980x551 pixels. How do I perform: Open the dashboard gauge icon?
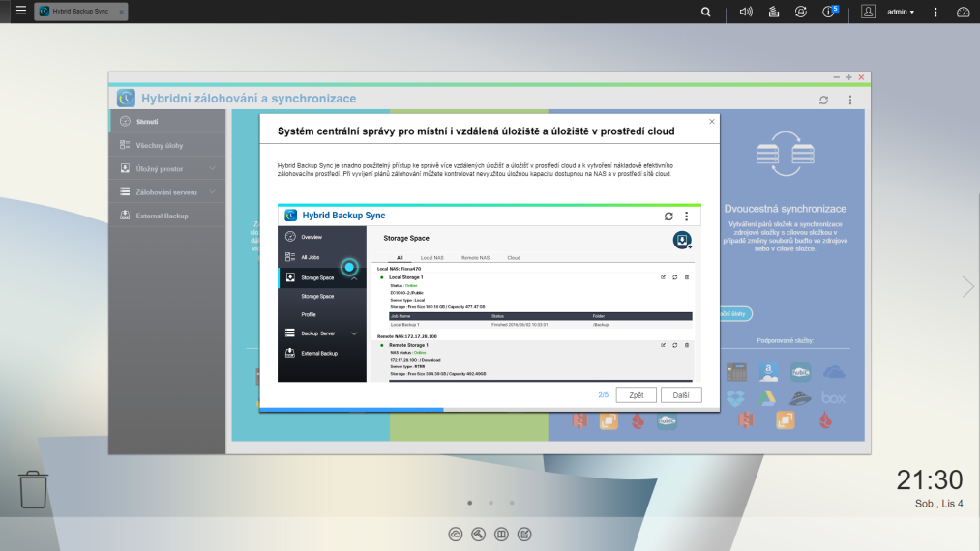964,12
